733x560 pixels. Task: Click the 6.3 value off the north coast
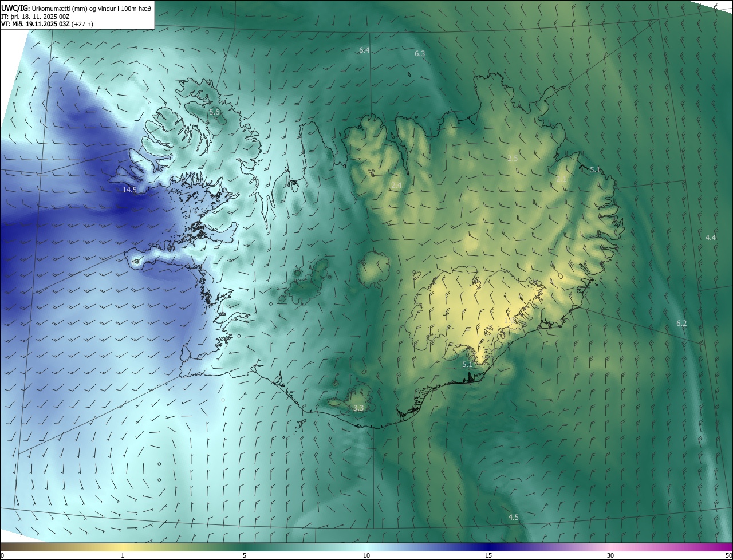(420, 53)
